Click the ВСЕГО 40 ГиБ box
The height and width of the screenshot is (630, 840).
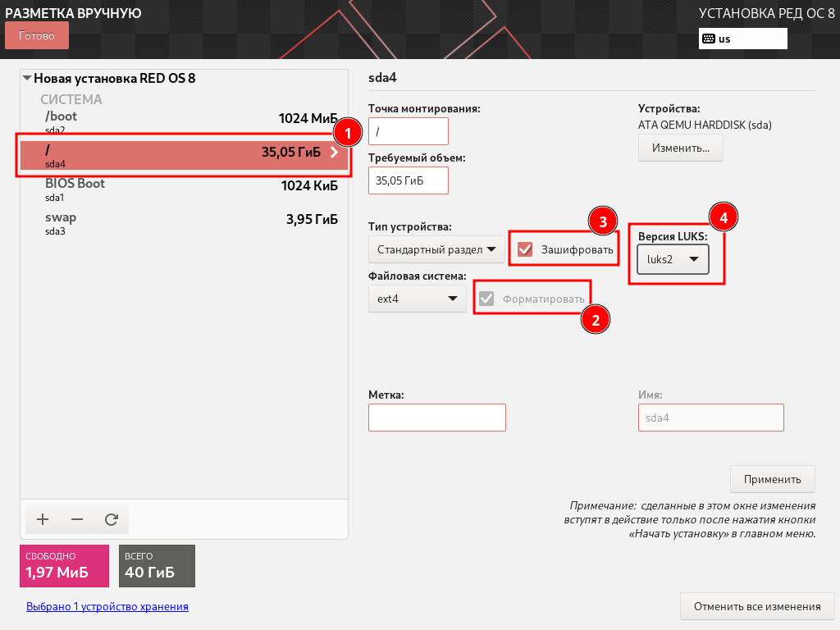(157, 566)
